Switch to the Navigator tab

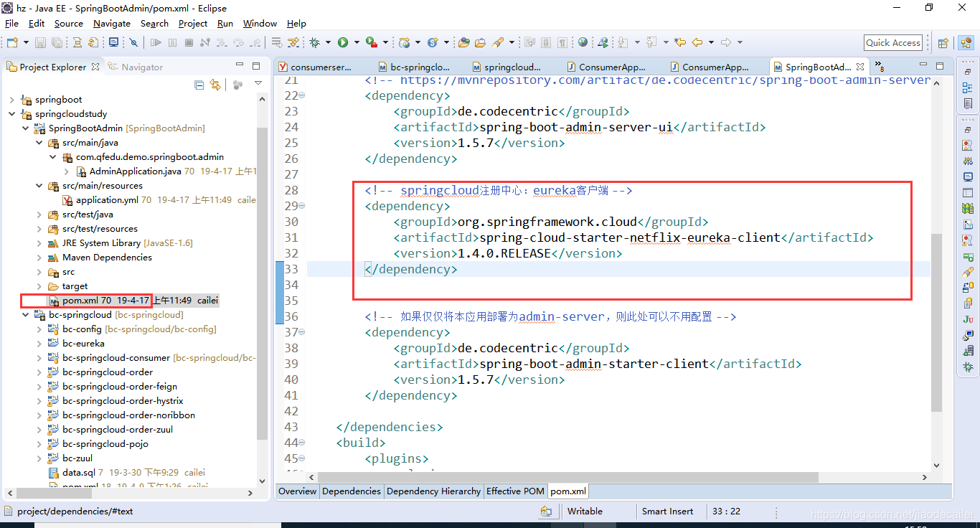(136, 67)
